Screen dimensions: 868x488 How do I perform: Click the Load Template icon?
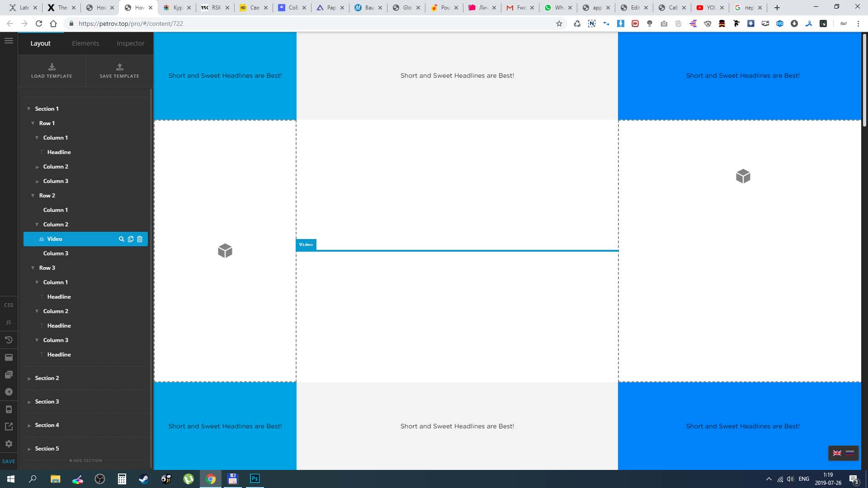point(52,67)
